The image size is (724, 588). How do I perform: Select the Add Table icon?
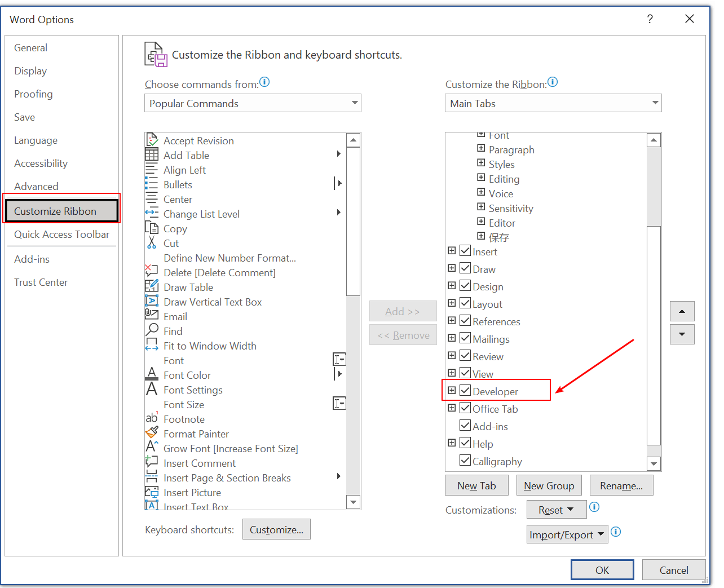(152, 155)
